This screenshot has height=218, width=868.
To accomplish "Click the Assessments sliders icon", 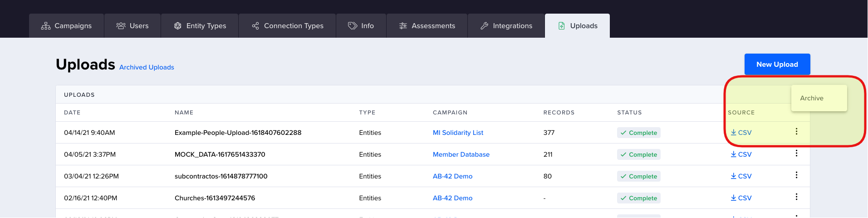I will [403, 26].
